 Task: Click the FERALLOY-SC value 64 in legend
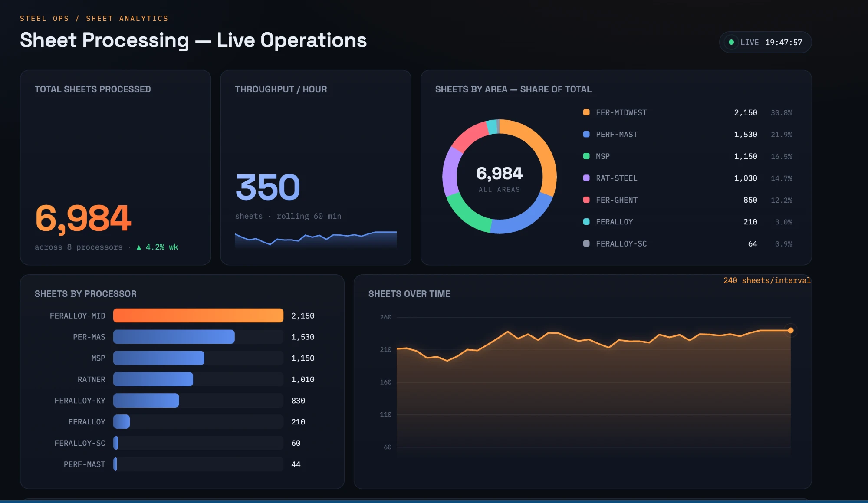click(x=753, y=243)
